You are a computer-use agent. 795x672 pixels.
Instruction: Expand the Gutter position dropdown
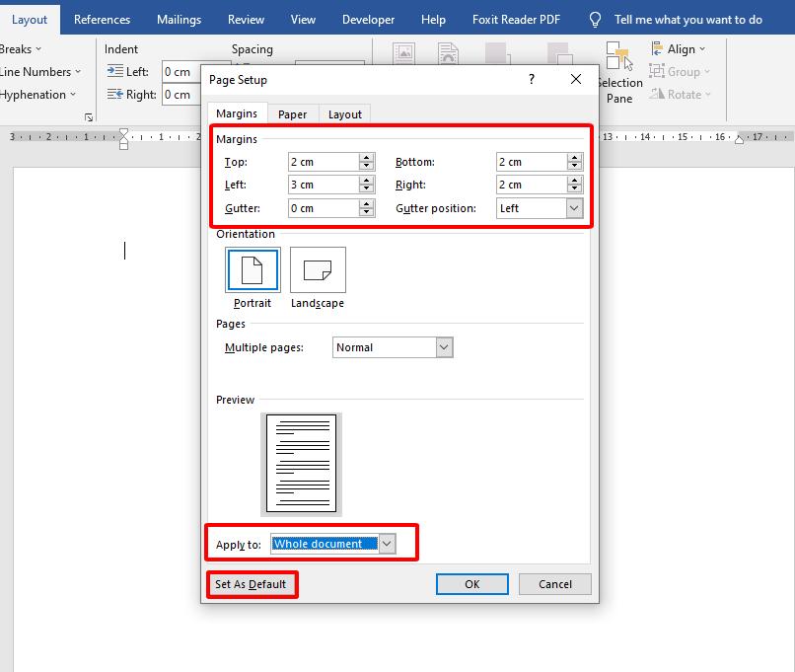574,208
